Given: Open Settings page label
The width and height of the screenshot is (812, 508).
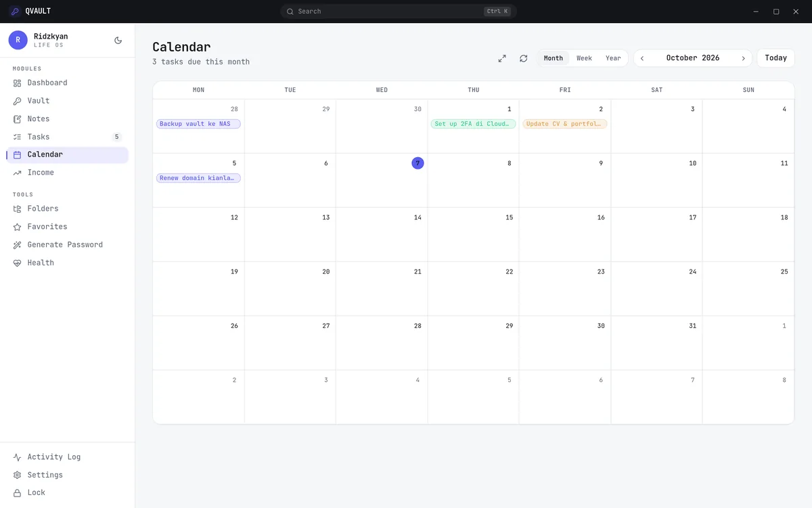Looking at the screenshot, I should (45, 475).
